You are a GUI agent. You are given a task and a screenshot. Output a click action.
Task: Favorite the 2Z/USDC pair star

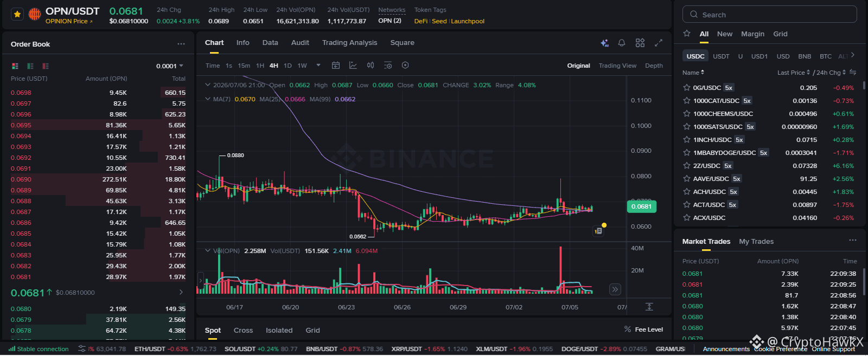coord(687,166)
